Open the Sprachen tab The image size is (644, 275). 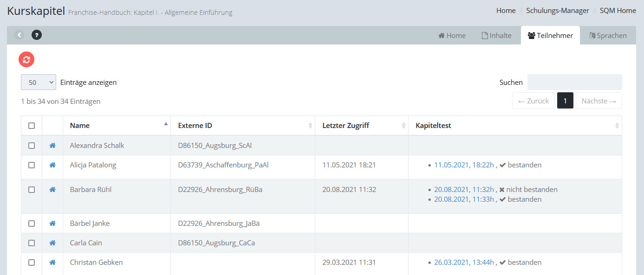pyautogui.click(x=607, y=36)
